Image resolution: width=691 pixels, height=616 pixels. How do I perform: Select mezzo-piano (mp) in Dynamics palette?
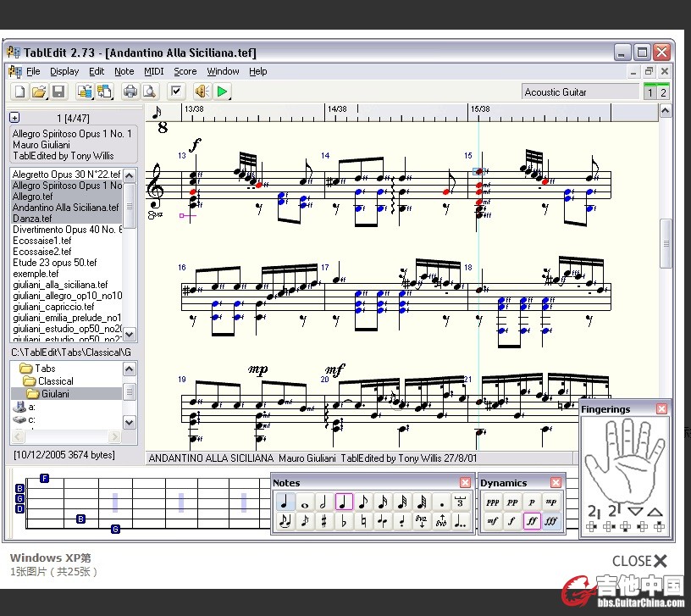tap(551, 502)
